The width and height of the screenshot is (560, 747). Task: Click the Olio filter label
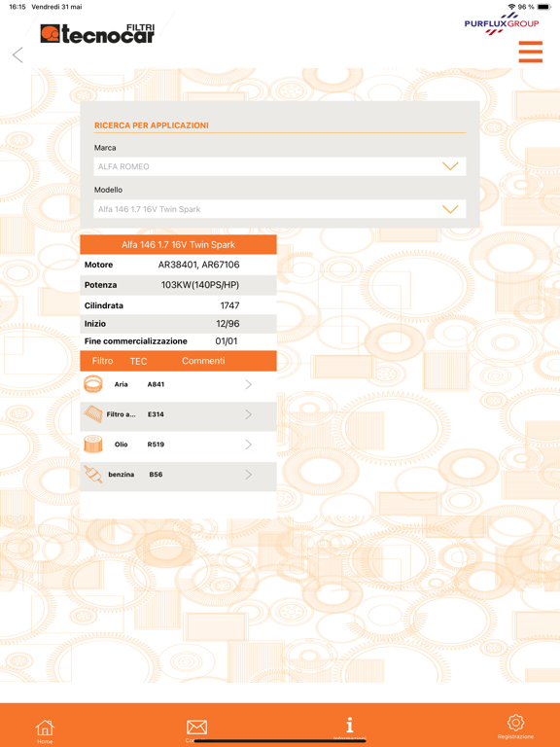121,444
